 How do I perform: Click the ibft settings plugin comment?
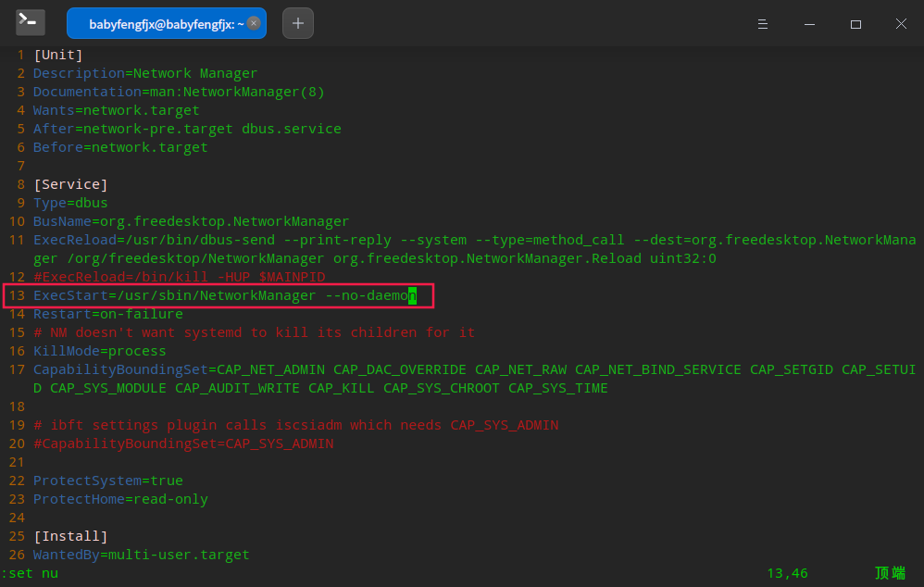pyautogui.click(x=296, y=425)
